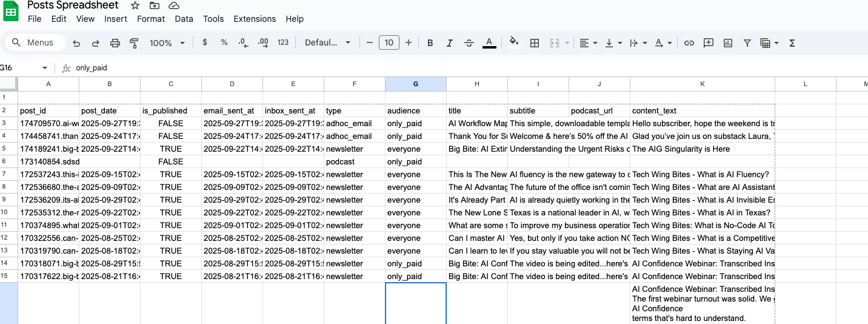This screenshot has height=324, width=868.
Task: Undo the last action
Action: tap(76, 43)
